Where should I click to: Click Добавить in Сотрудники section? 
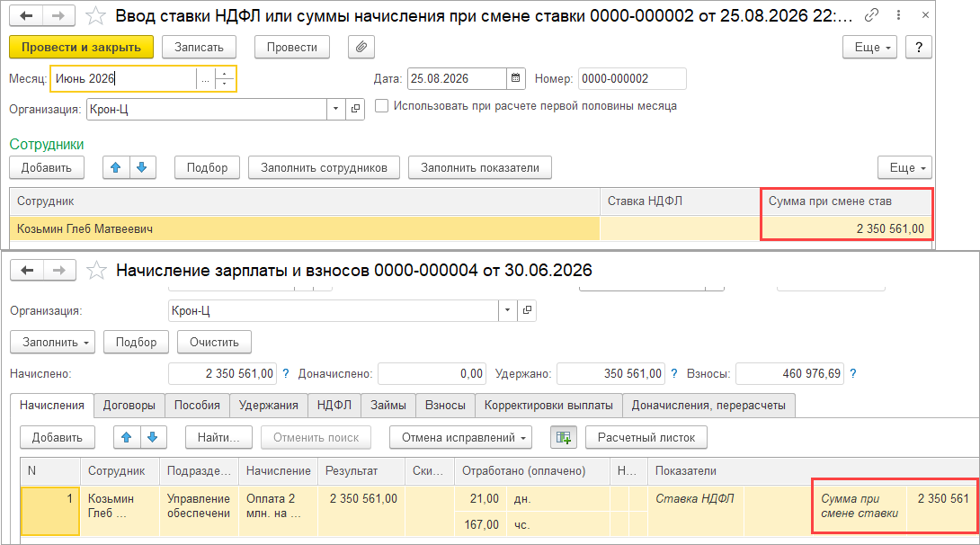click(47, 167)
